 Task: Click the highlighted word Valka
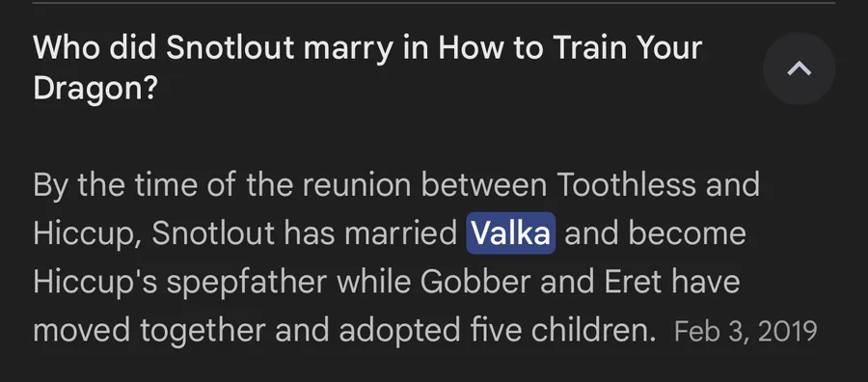pyautogui.click(x=510, y=233)
